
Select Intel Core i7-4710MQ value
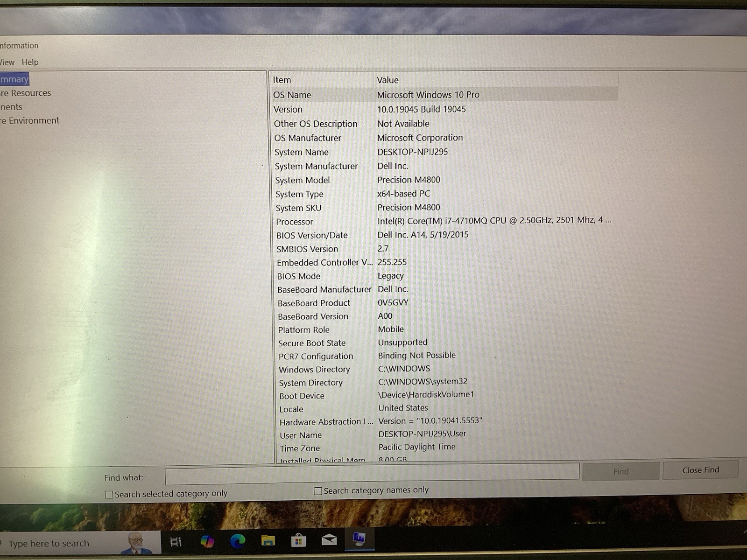pyautogui.click(x=494, y=220)
